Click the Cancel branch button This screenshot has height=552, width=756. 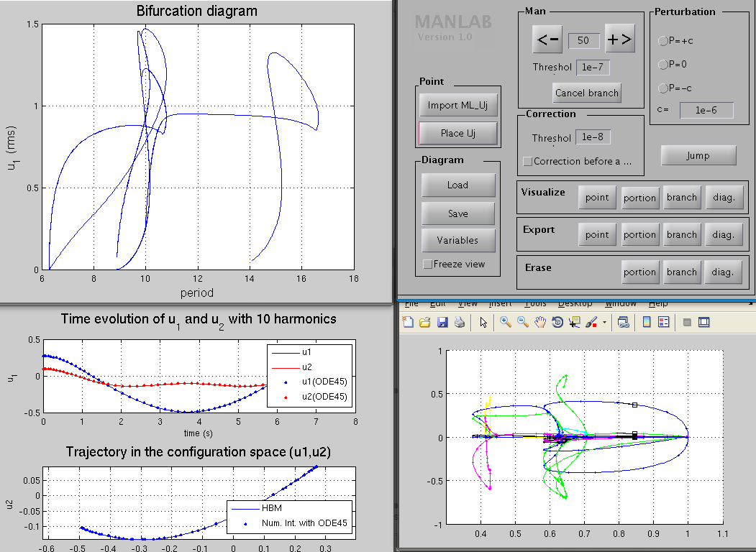pyautogui.click(x=587, y=93)
